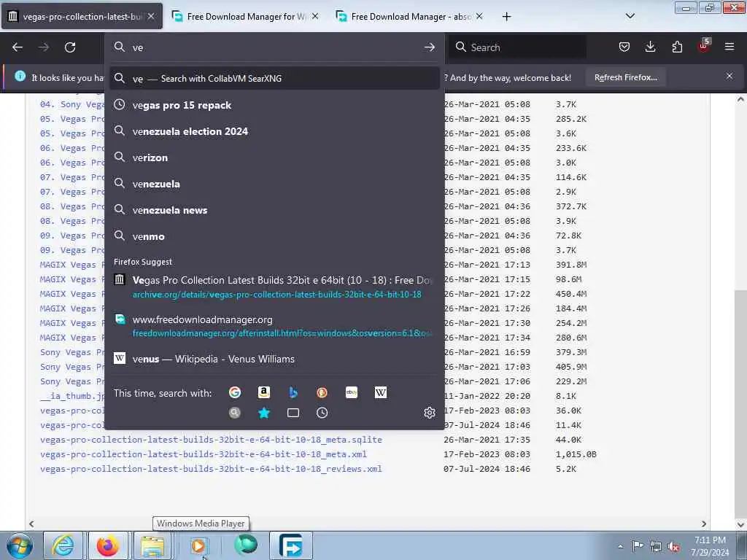Open the _meta.sqlite file link
The height and width of the screenshot is (560, 747).
point(211,440)
